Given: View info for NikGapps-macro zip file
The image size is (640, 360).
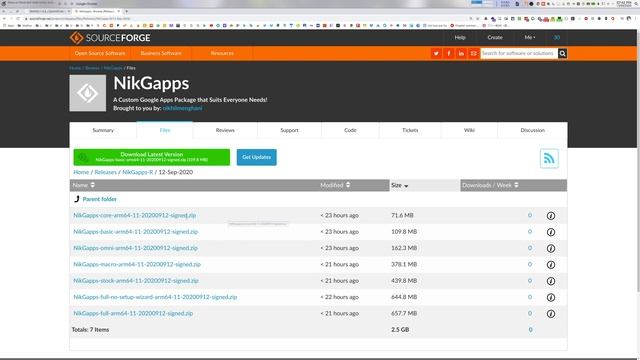Looking at the screenshot, I should click(x=551, y=264).
